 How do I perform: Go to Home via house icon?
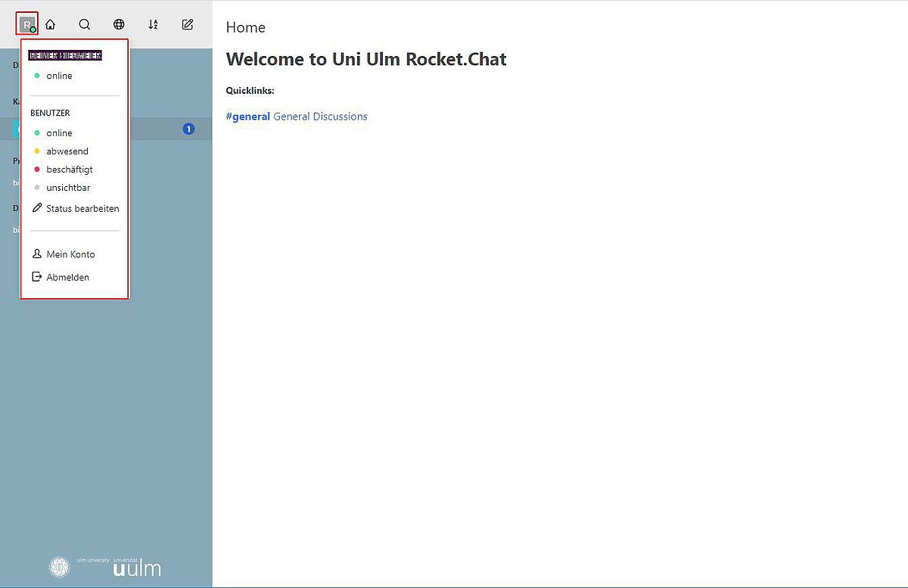click(x=51, y=24)
